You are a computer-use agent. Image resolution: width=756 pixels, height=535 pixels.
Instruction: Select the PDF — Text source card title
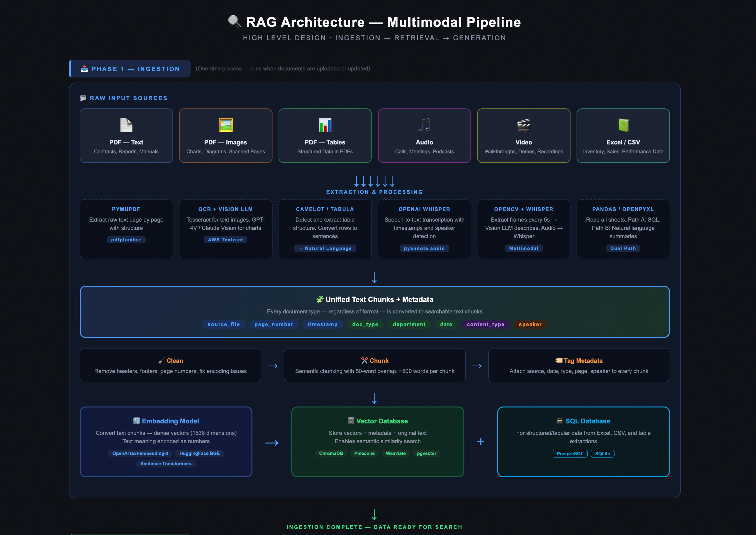coord(126,142)
